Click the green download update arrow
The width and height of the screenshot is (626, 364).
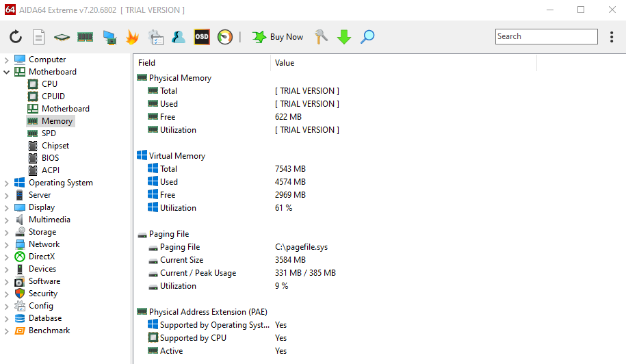coord(343,37)
